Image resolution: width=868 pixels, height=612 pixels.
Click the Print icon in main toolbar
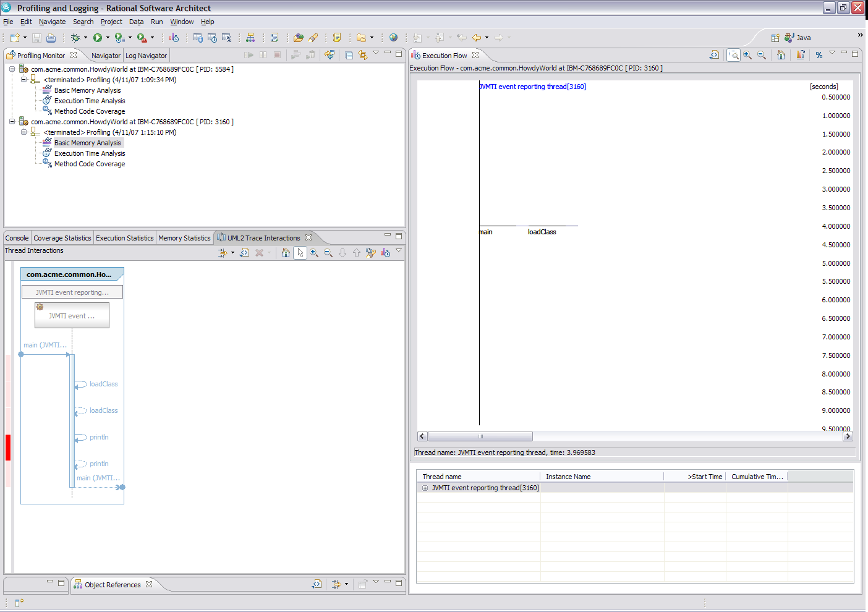point(51,38)
